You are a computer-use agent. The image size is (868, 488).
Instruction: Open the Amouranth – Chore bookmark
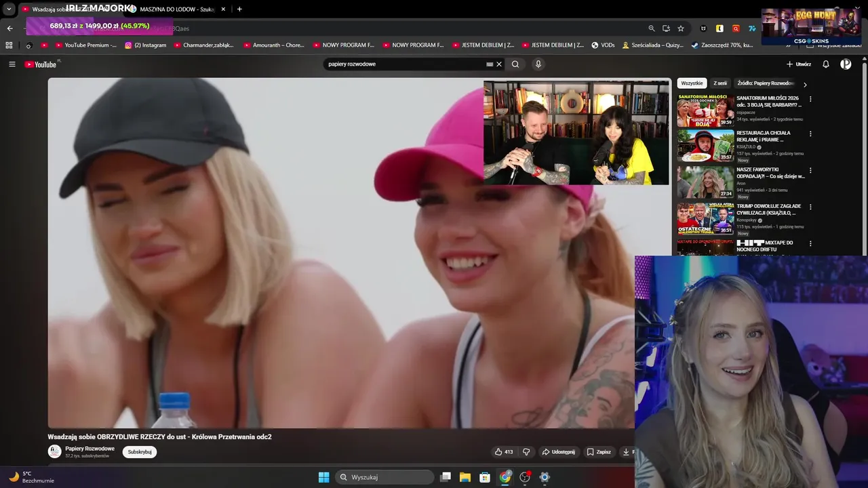[x=273, y=45]
